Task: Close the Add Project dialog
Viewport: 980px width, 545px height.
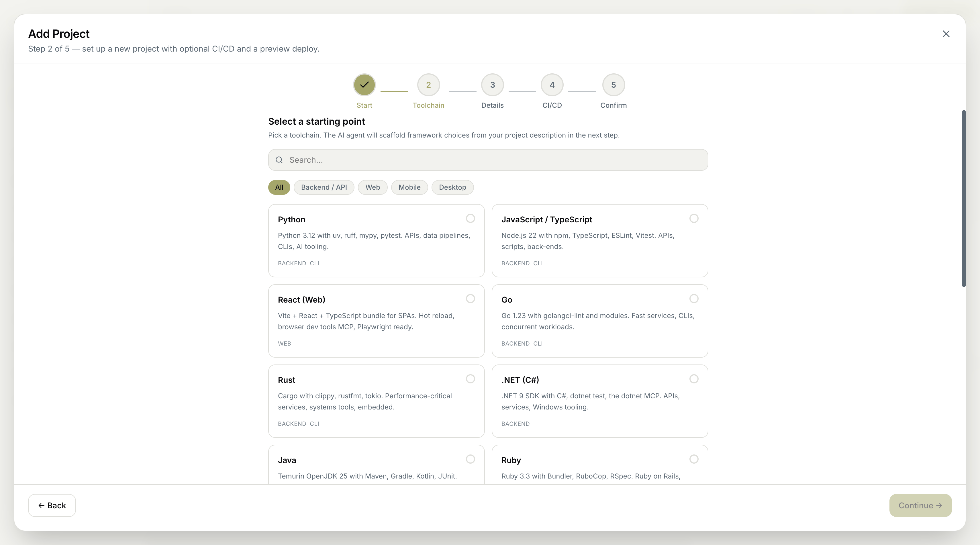Action: click(x=946, y=34)
